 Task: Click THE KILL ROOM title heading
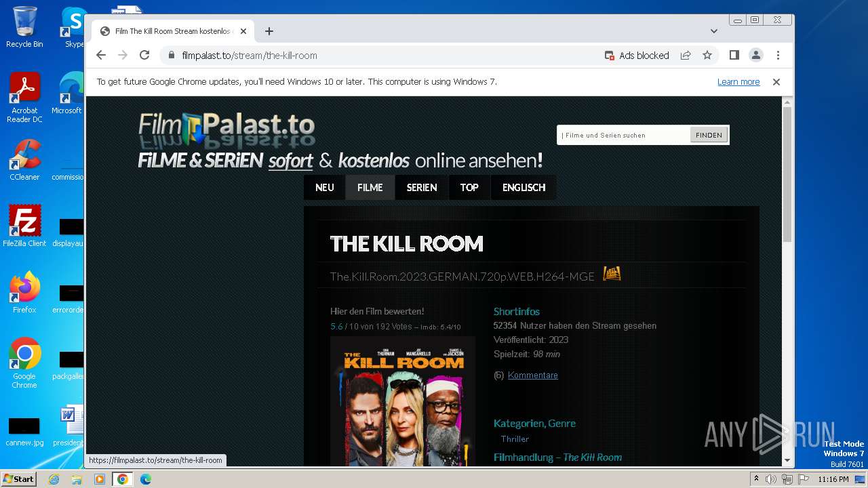[407, 244]
